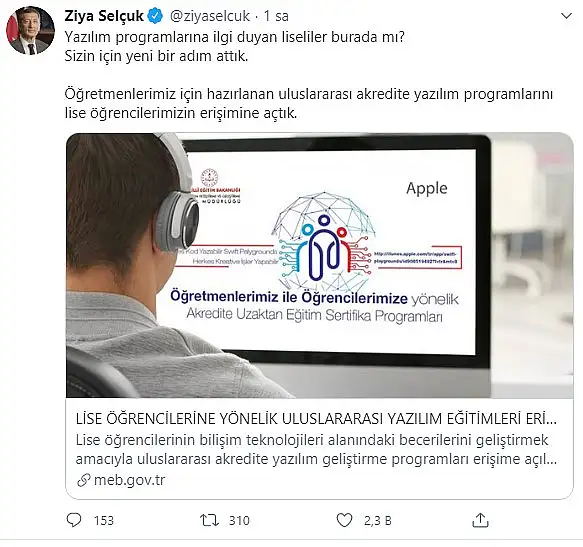Open the LİSE ÖĞRENCİLERİNE YÖNELİK card headline
The image size is (583, 547).
tap(316, 419)
